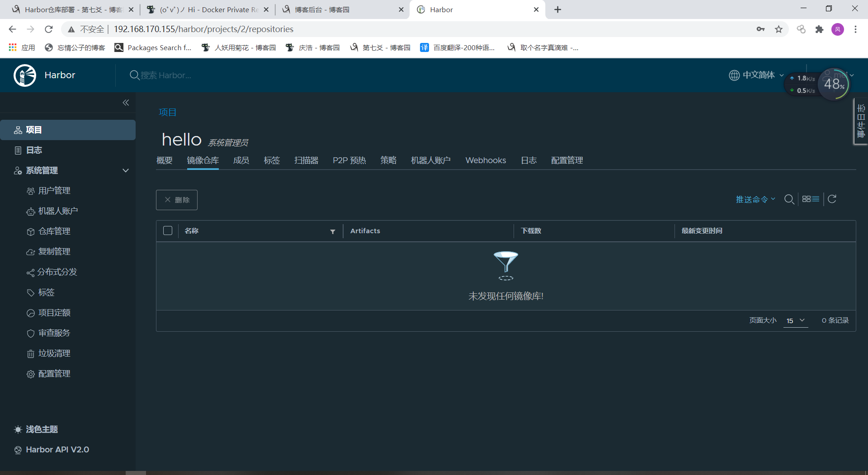Tick the select-all checkbox in table header
Screen dimensions: 868x475
[167, 230]
